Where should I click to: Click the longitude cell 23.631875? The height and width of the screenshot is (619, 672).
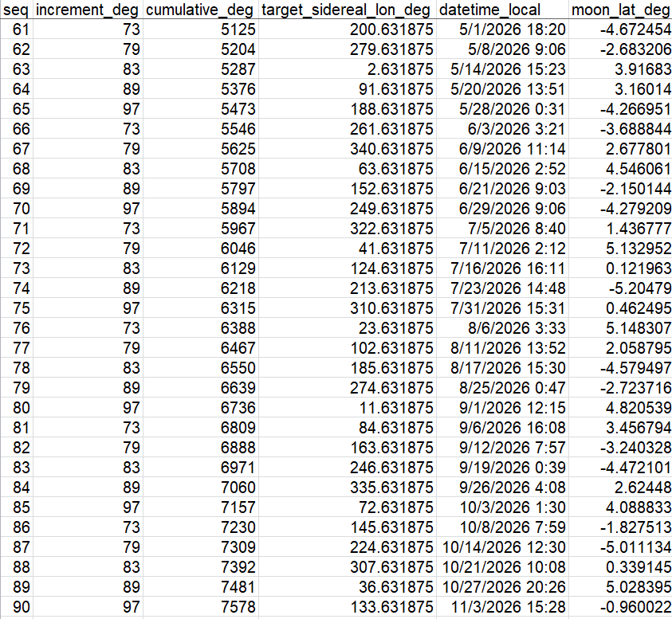(x=347, y=328)
